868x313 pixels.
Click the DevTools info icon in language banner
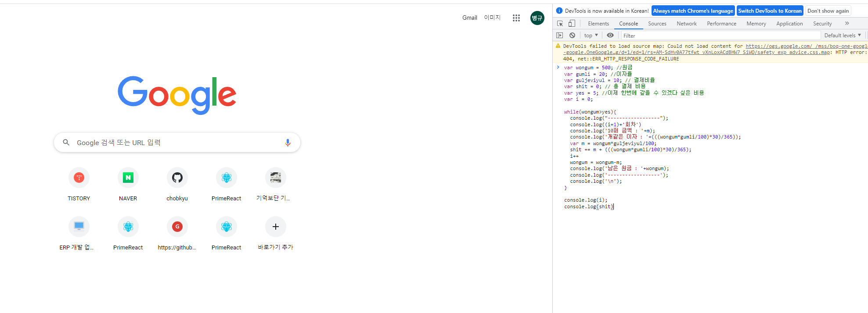coord(559,11)
